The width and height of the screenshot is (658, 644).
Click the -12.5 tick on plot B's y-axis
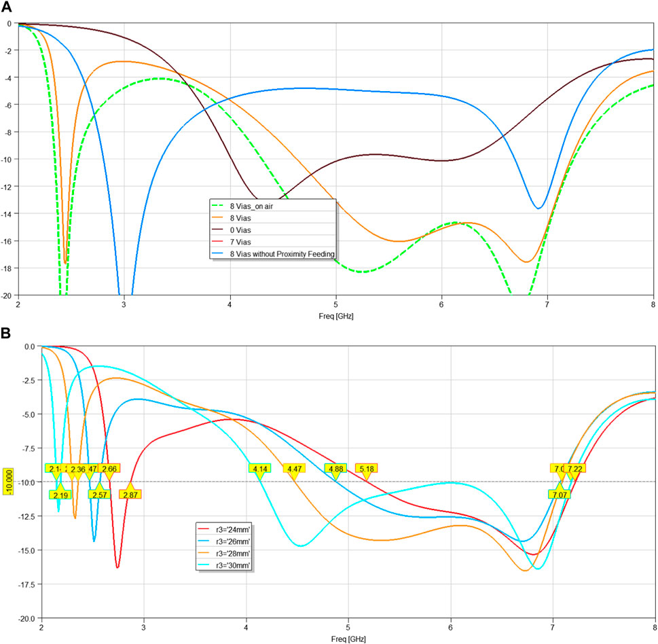[28, 516]
